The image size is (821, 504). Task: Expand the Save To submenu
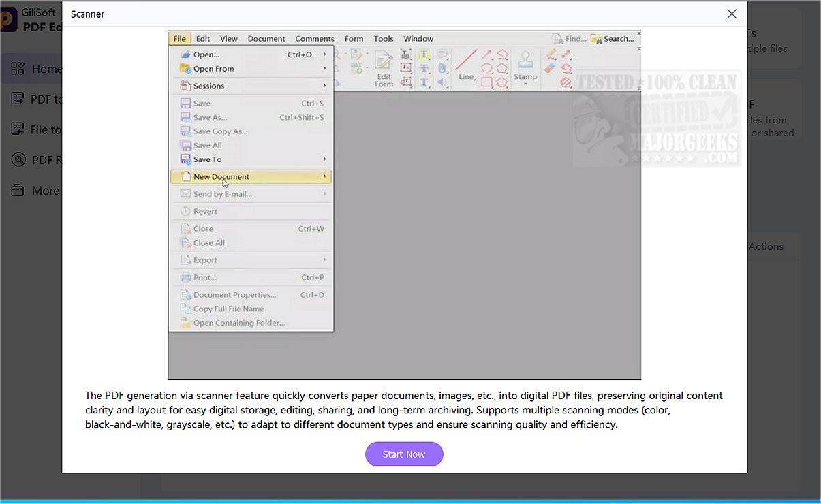coord(251,159)
